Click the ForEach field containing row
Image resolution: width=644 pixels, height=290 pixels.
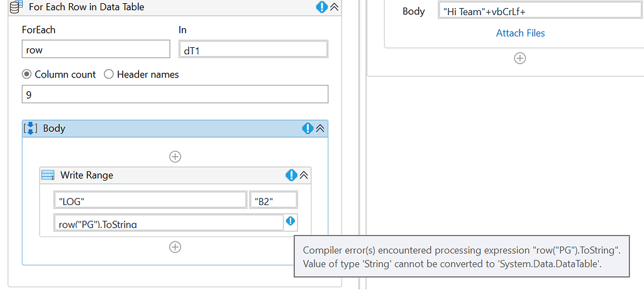(96, 49)
